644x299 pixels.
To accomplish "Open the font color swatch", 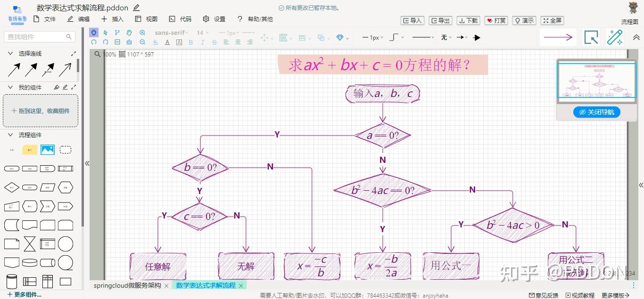I will click(167, 42).
